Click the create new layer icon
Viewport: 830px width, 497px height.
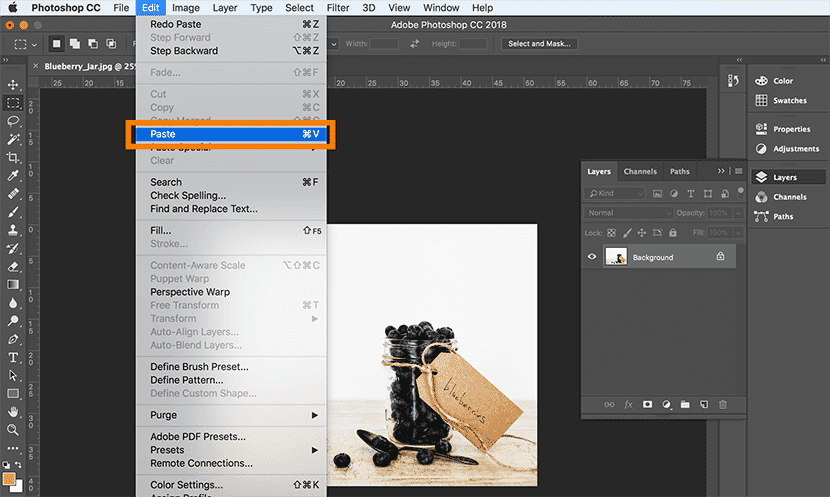(704, 404)
